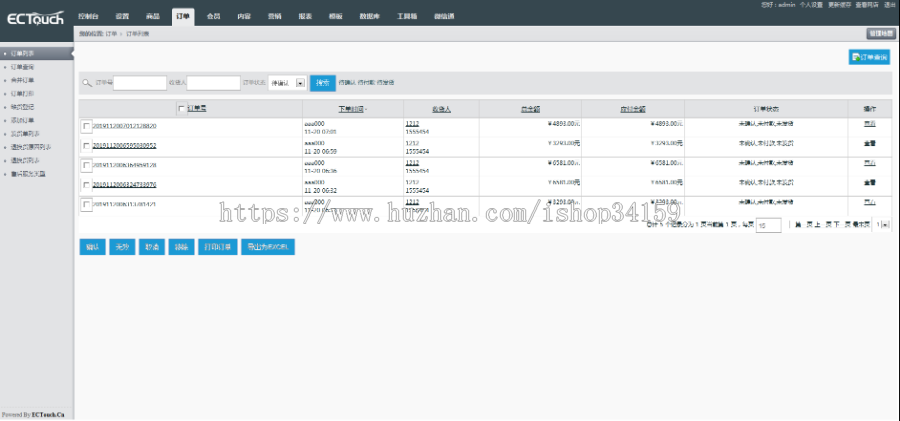Click the Powered By ECTouch.Cn footer link

coord(33,415)
